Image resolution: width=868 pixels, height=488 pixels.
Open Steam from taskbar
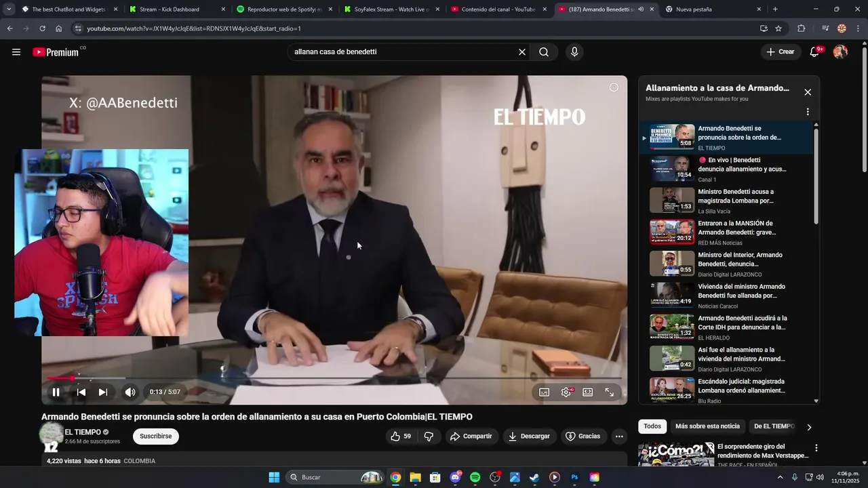click(x=534, y=477)
